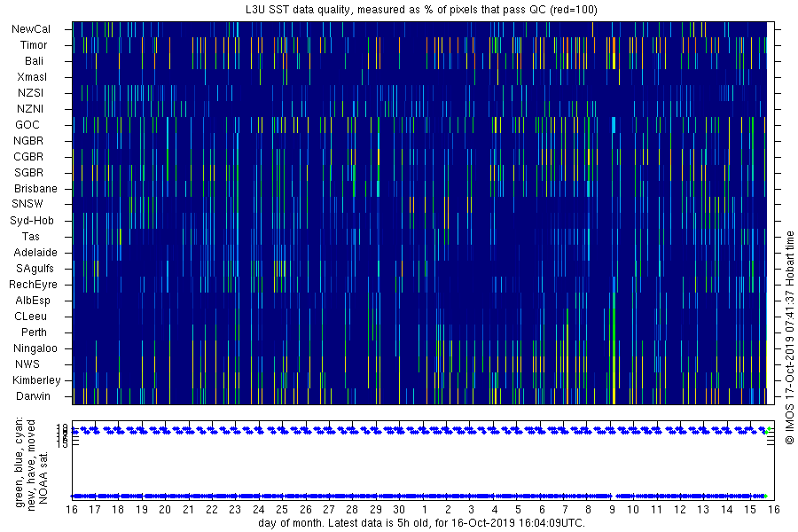Click x-axis day label 29
Image resolution: width=798 pixels, height=532 pixels.
(x=376, y=510)
